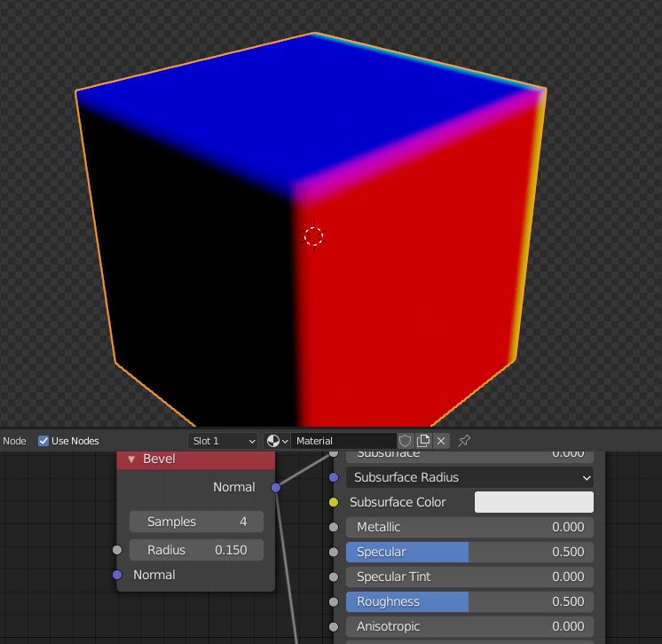Open the Subsurface Radius dropdown

click(470, 477)
